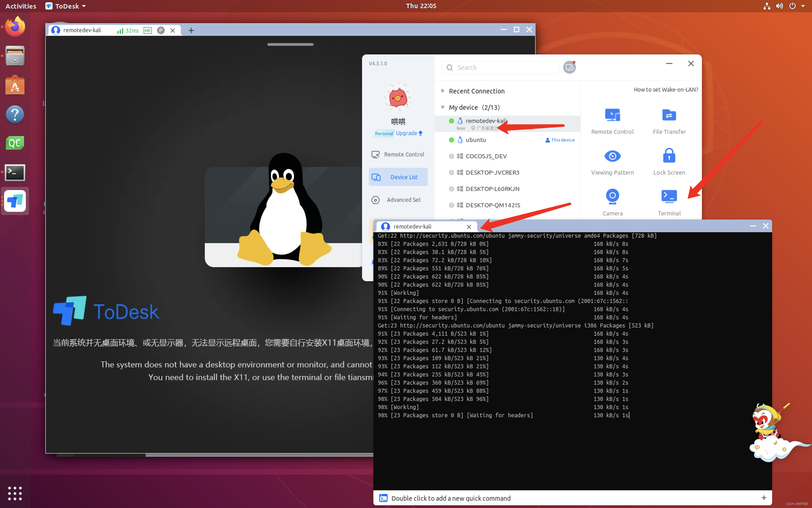
Task: Click the session toolbar pull-down handle bar
Action: (x=290, y=44)
